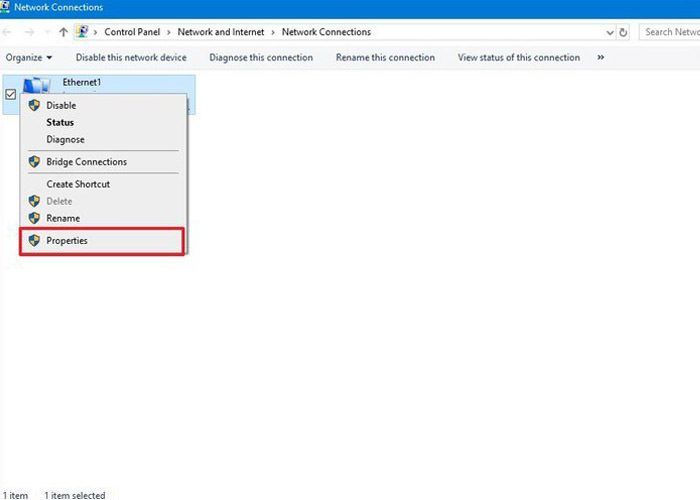Click the Control Panel icon in the address bar
Viewport: 700px width, 500px height.
click(82, 32)
